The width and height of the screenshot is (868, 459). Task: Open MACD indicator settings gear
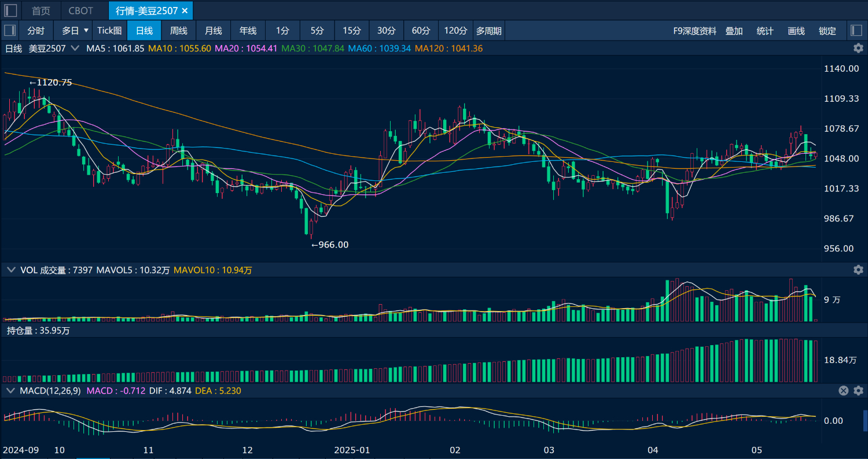(x=859, y=391)
